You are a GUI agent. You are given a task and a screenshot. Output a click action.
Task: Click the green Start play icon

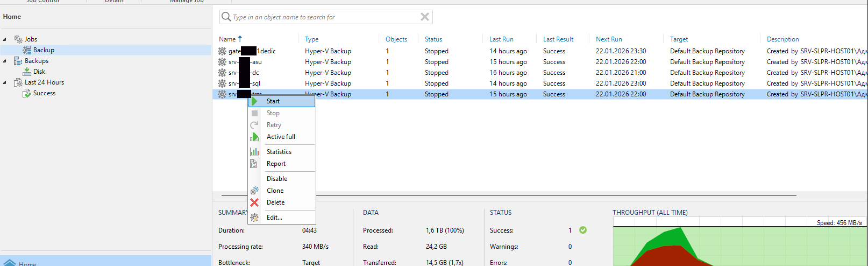(x=254, y=101)
